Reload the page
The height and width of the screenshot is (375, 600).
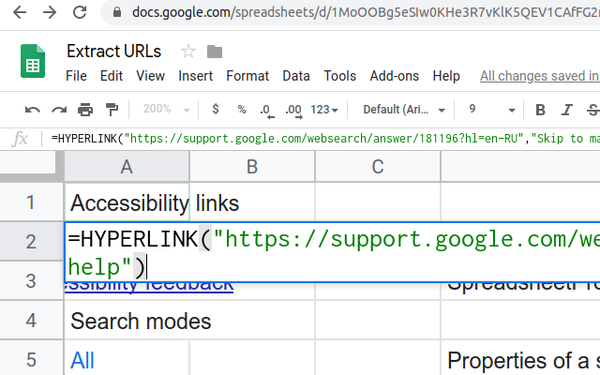tap(80, 12)
